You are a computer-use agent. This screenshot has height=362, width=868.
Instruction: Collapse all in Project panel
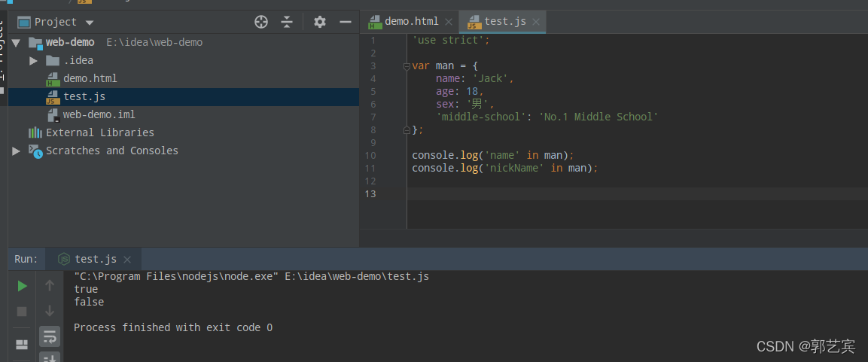coord(286,22)
